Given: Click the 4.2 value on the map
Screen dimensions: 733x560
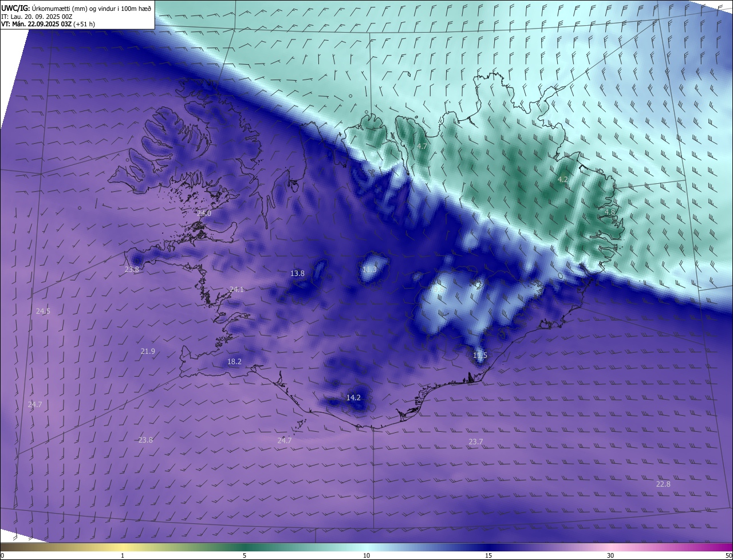Looking at the screenshot, I should 563,179.
